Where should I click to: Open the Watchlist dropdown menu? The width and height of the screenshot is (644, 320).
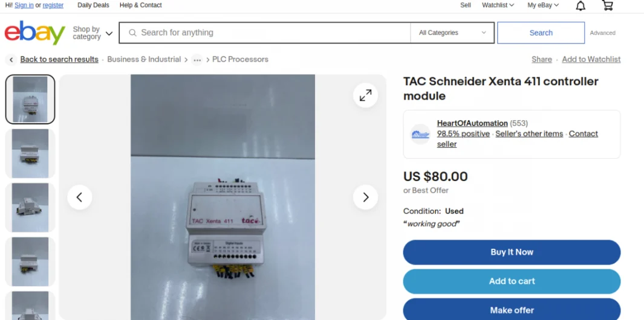[x=498, y=5]
